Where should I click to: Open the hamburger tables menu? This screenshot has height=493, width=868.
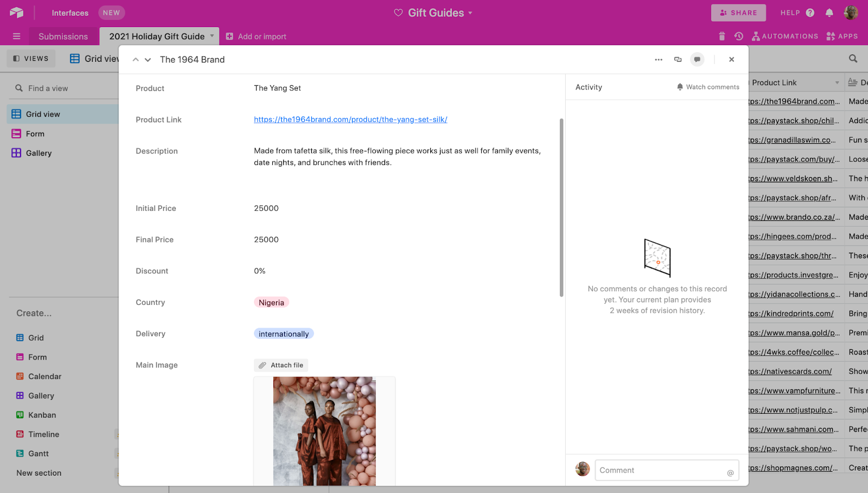pos(16,36)
